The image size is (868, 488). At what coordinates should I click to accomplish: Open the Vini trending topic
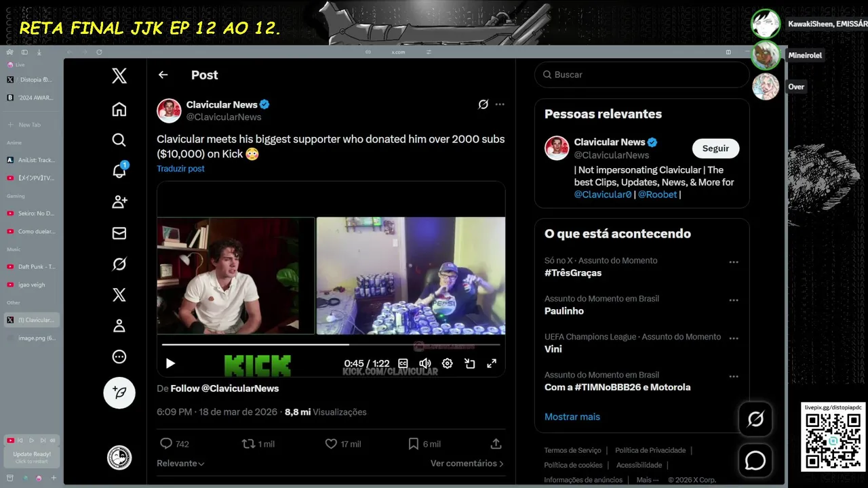(x=553, y=349)
